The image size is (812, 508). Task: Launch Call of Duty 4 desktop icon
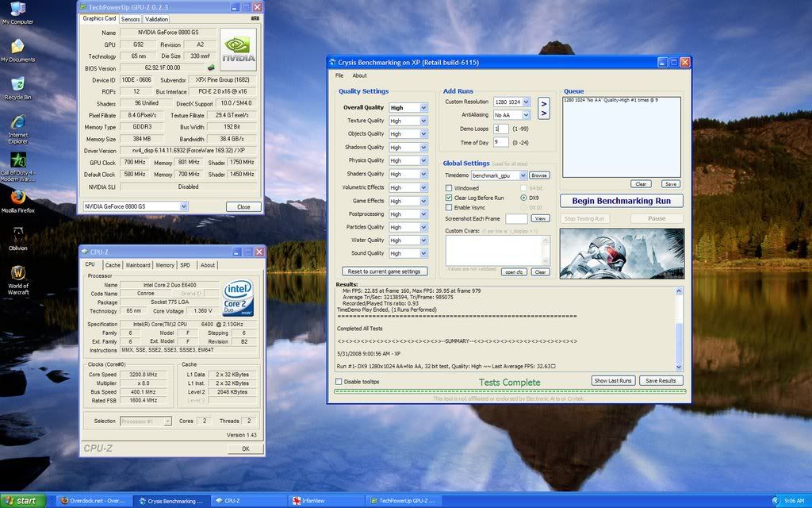[17, 166]
